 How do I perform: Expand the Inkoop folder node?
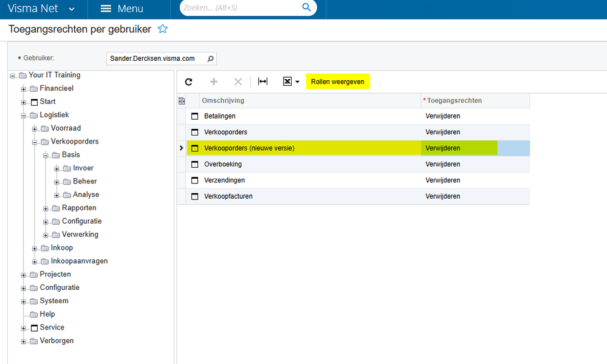35,249
